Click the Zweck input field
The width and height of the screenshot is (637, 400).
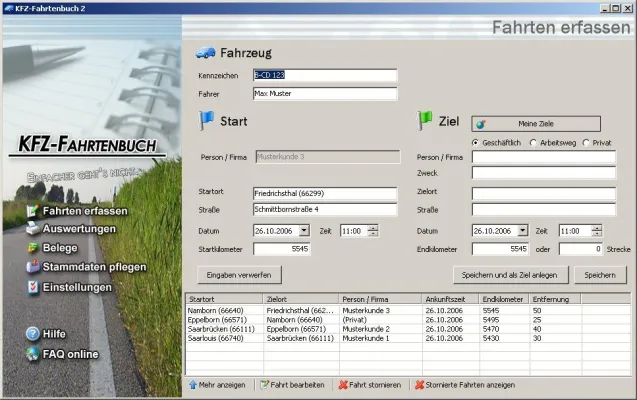(544, 173)
